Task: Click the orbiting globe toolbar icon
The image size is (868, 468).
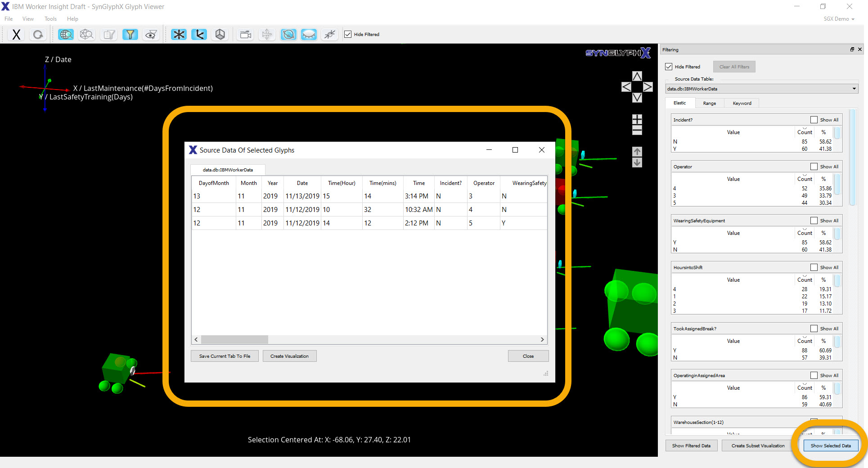Action: tap(288, 35)
